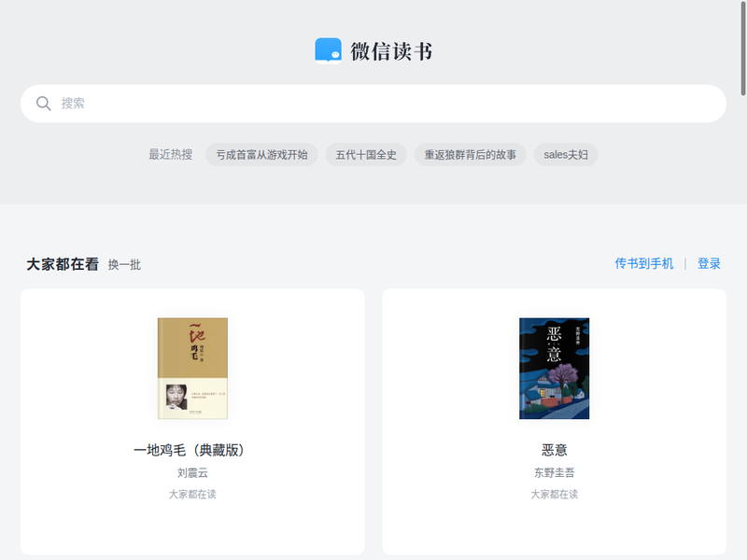Click the vertical page scrollbar
Screen dimensions: 747x560
coord(742,47)
